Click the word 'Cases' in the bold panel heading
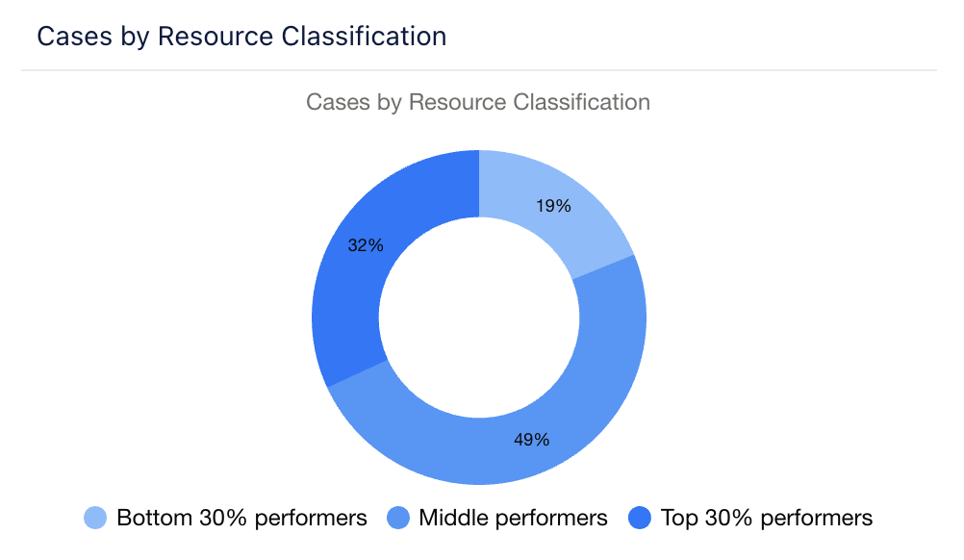The image size is (964, 560). pos(69,37)
